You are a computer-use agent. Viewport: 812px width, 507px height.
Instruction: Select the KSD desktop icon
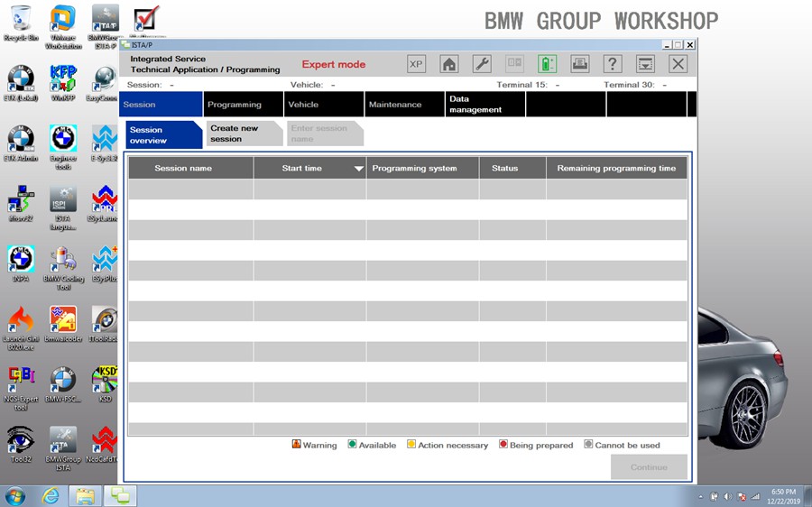click(106, 384)
